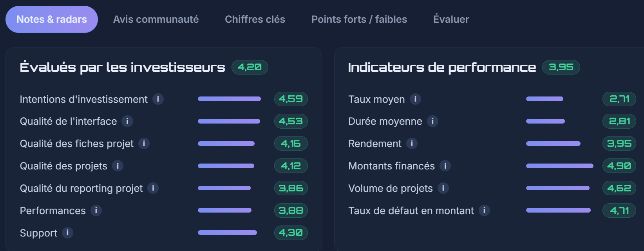
Task: Click info icon next to Taux moyen
Action: (x=415, y=99)
